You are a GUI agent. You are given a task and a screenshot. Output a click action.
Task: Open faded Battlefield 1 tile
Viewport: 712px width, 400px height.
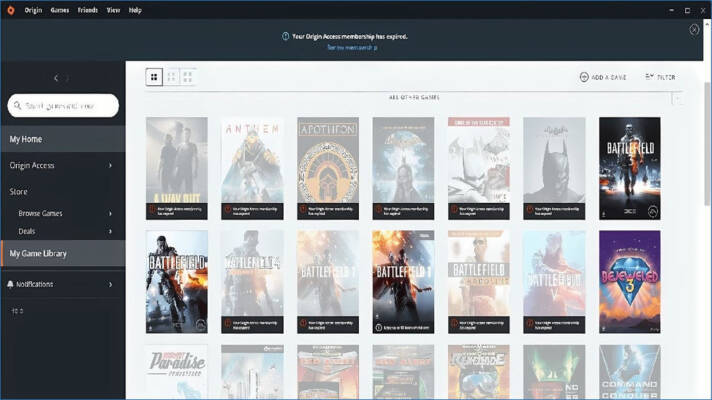coord(328,282)
